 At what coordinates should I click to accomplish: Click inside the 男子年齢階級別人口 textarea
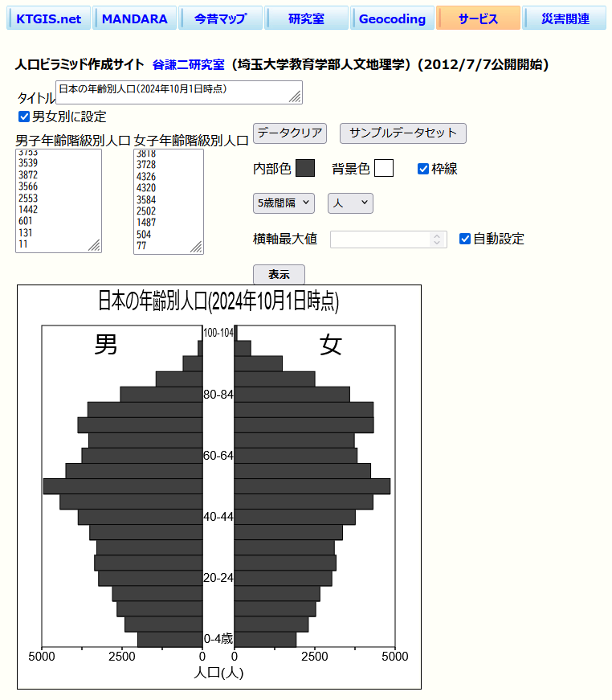point(59,201)
